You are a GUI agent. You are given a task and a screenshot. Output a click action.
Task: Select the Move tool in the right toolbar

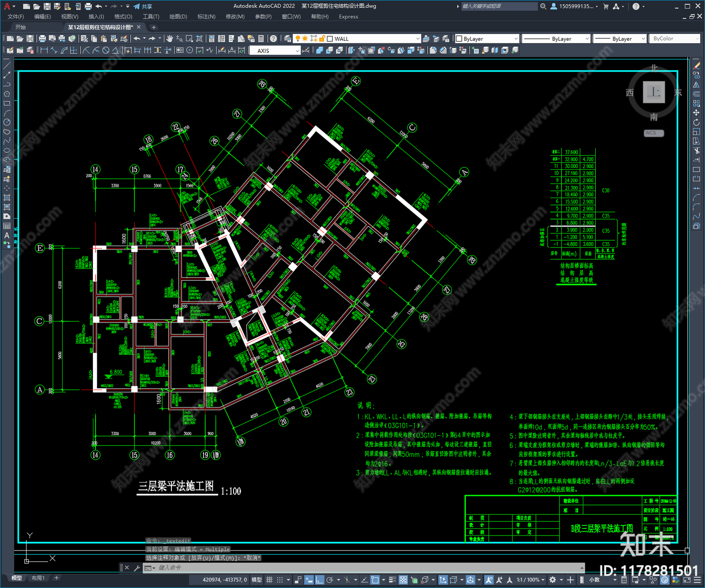click(696, 113)
